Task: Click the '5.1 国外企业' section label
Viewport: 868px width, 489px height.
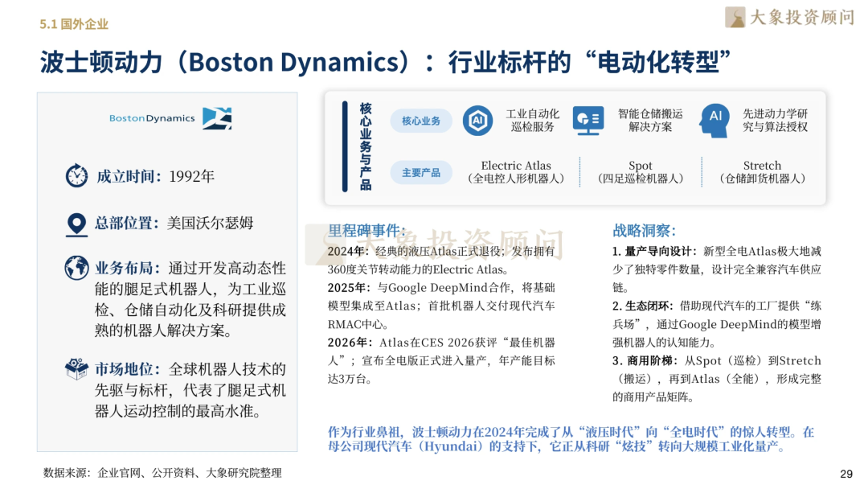Action: tap(74, 24)
